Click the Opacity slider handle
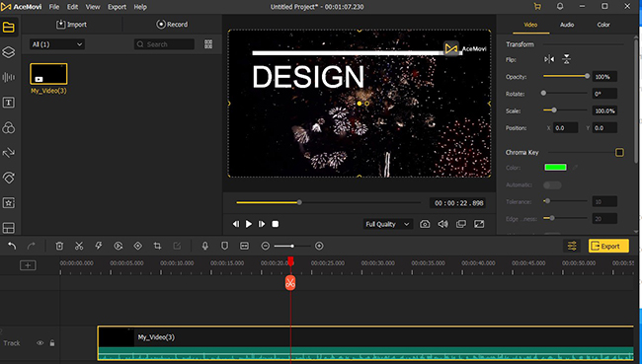The width and height of the screenshot is (642, 364). click(587, 76)
